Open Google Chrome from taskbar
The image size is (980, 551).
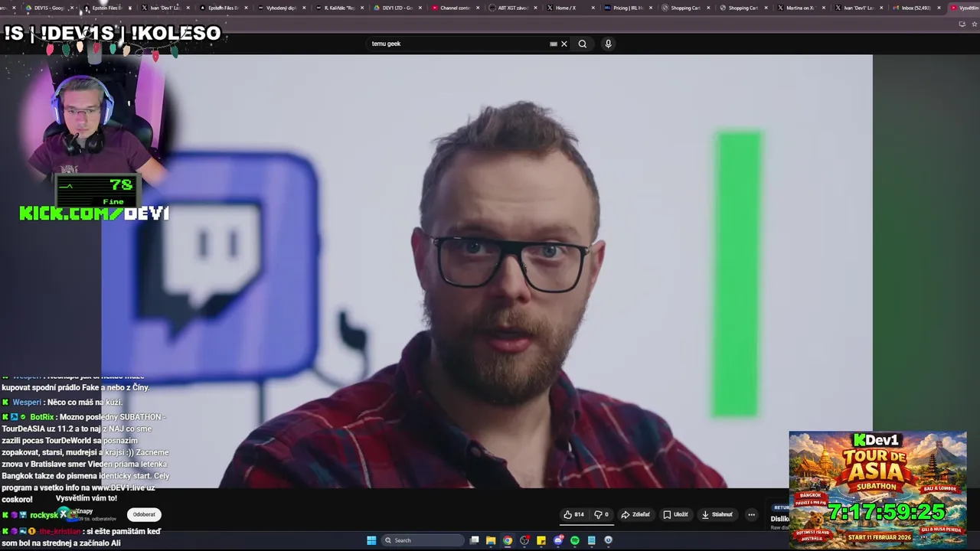[x=508, y=540]
